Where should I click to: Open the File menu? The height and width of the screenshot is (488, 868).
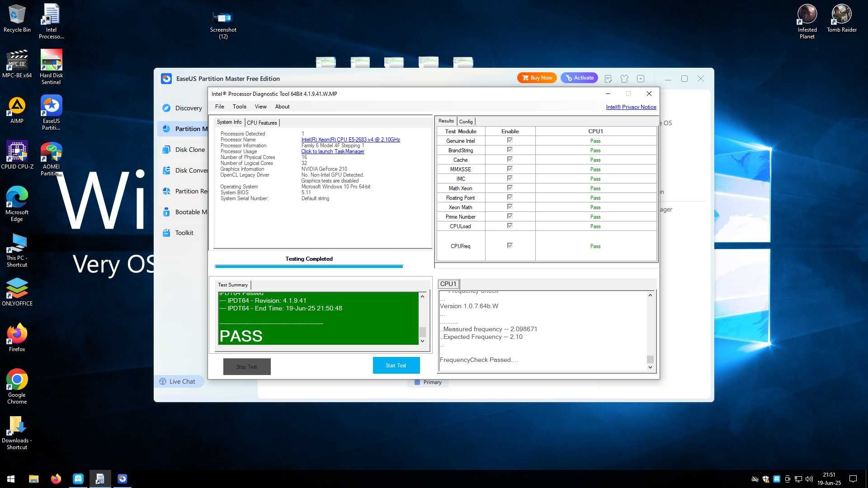219,107
